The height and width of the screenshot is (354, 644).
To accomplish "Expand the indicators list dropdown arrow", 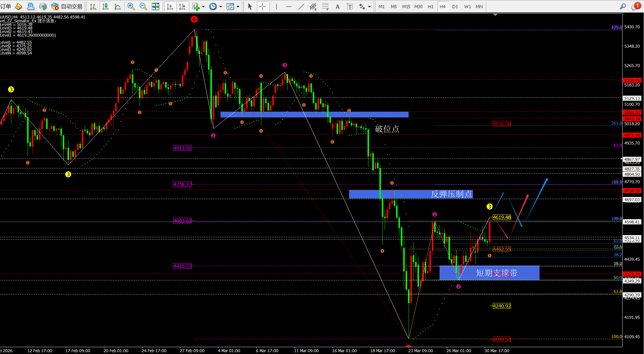I will [203, 7].
